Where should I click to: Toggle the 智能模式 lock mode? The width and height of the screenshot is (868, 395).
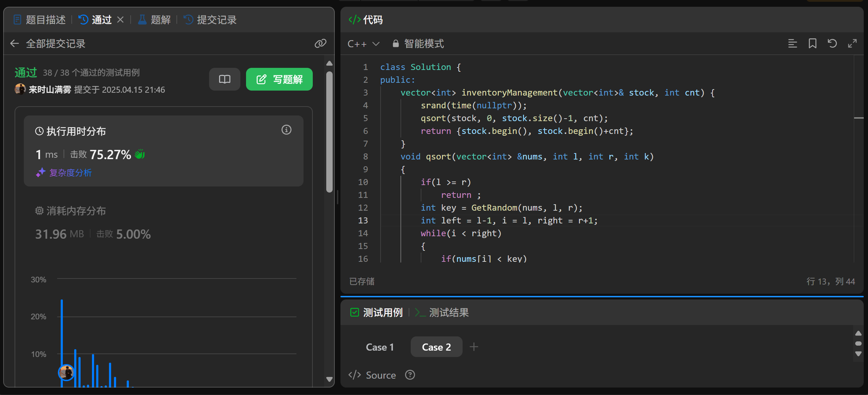[x=418, y=44]
